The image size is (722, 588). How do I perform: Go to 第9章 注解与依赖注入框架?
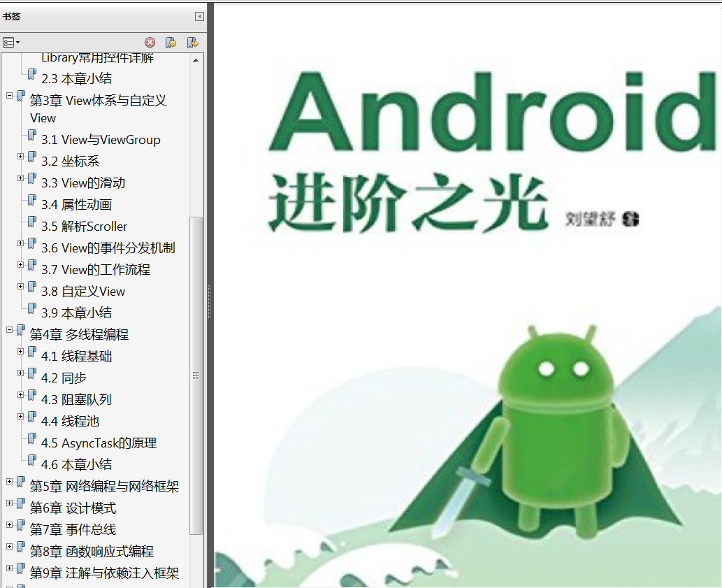pos(104,573)
